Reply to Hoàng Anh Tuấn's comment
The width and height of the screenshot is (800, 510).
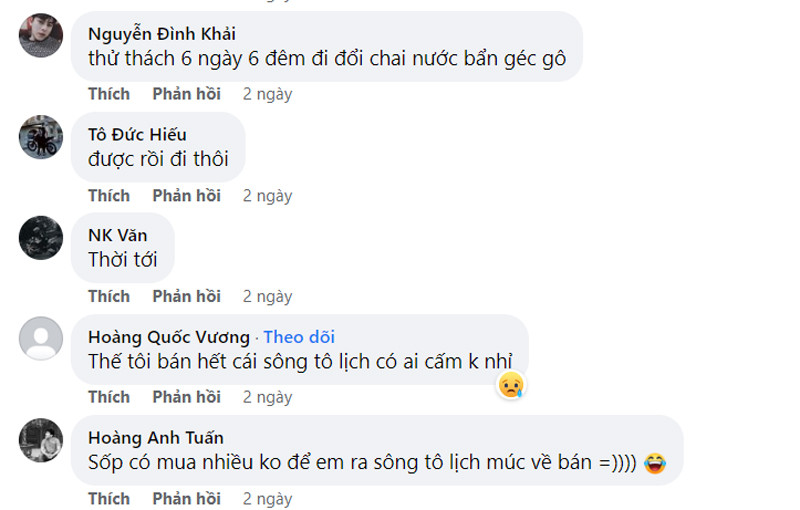pyautogui.click(x=186, y=498)
